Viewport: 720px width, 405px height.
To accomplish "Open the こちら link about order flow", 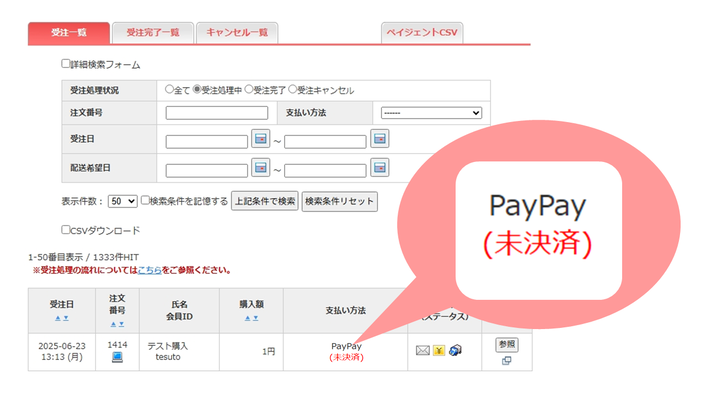I will (x=150, y=270).
